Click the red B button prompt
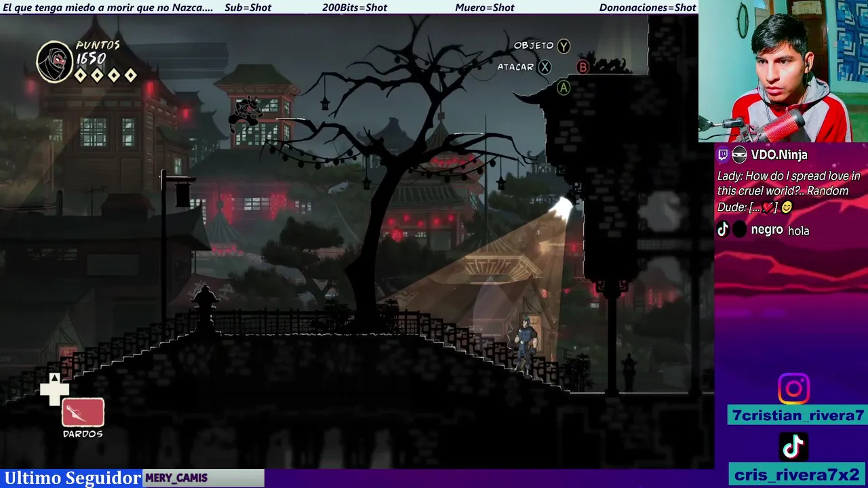Viewport: 868px width, 488px height. pos(583,67)
